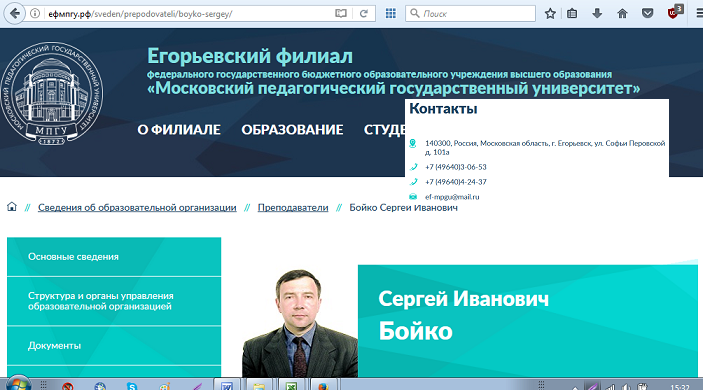Viewport: 703px width, 390px height.
Task: Save page to Pocket icon
Action: pyautogui.click(x=647, y=13)
